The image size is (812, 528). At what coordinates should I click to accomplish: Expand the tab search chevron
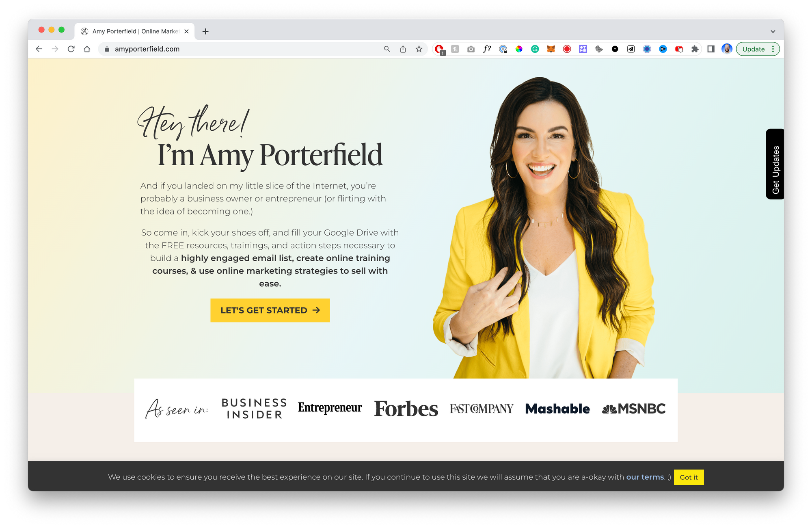773,31
